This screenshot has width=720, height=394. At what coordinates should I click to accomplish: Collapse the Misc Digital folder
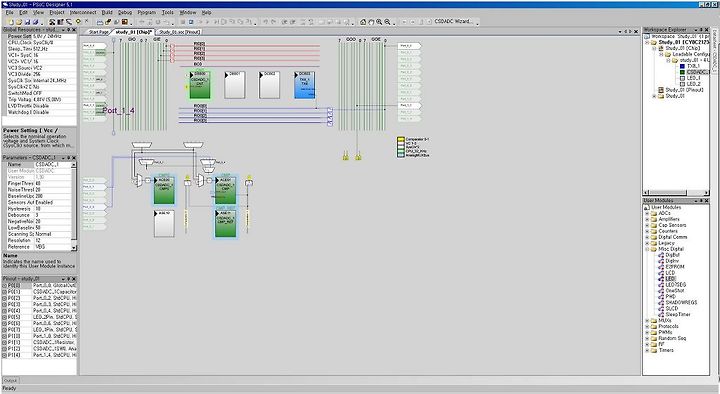pos(647,249)
